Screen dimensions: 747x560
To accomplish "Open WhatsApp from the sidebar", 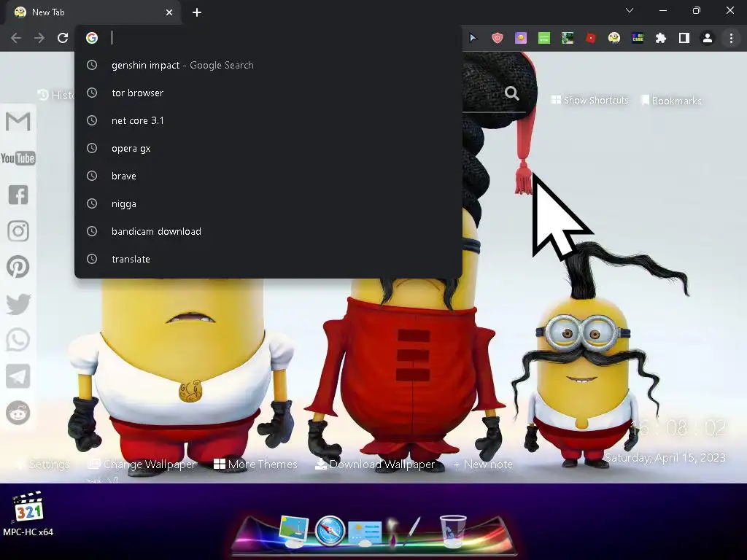I will click(18, 340).
